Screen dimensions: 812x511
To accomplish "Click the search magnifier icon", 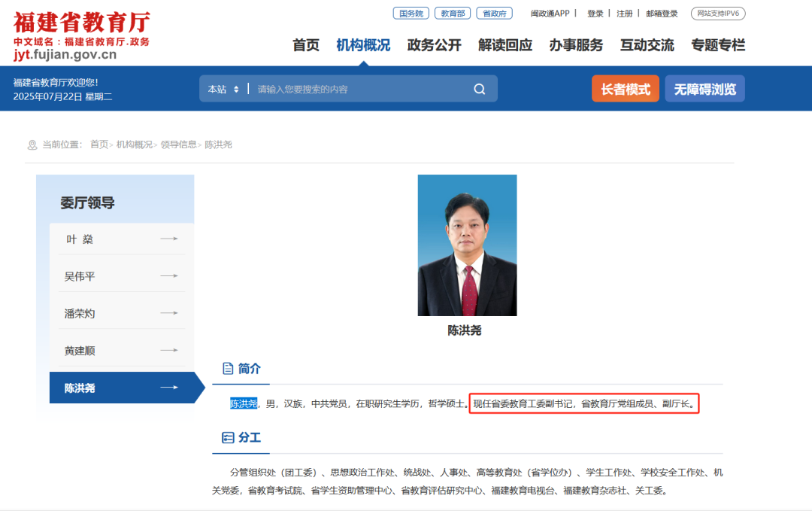I will 479,89.
